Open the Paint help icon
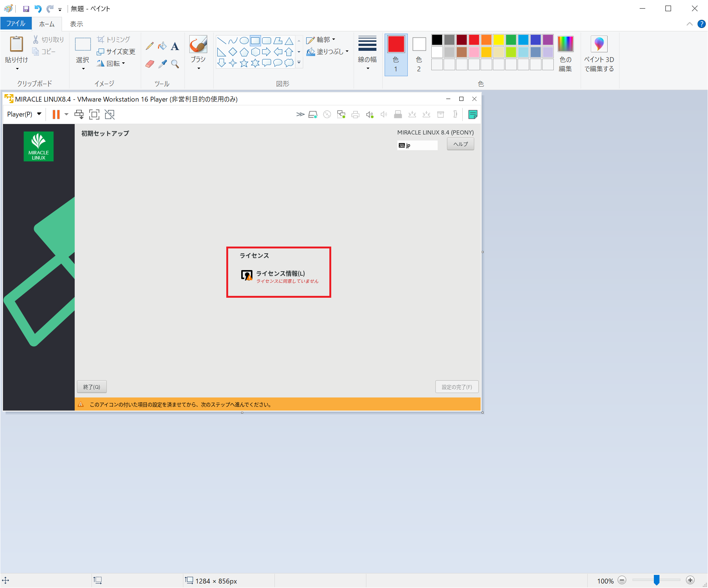This screenshot has height=588, width=708. (701, 24)
